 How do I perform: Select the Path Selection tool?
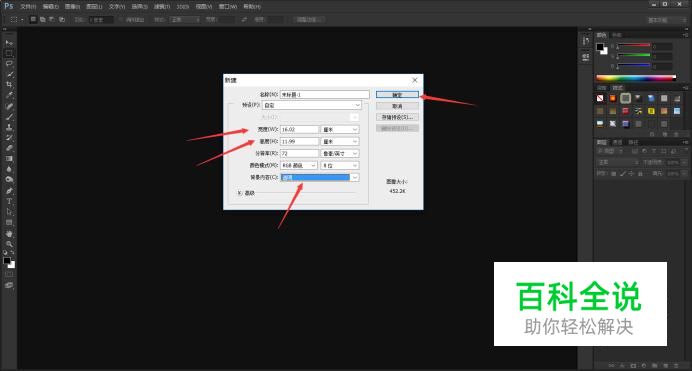(9, 212)
